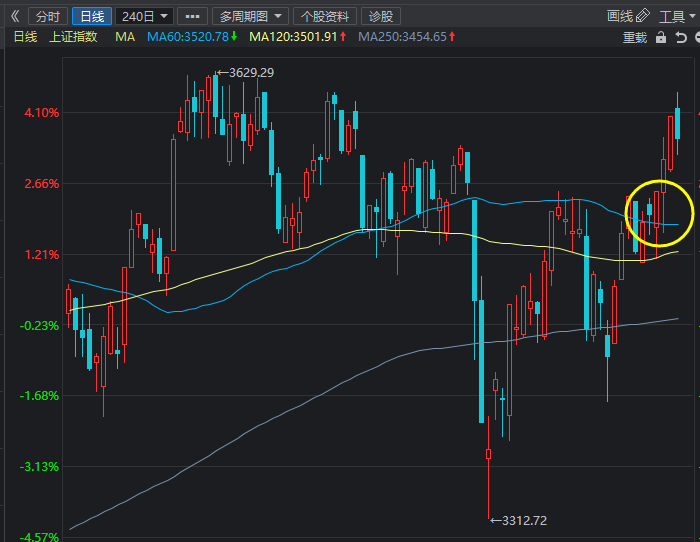Collapse panel with double chevron icon
Screen dimensions: 700x542
point(15,17)
